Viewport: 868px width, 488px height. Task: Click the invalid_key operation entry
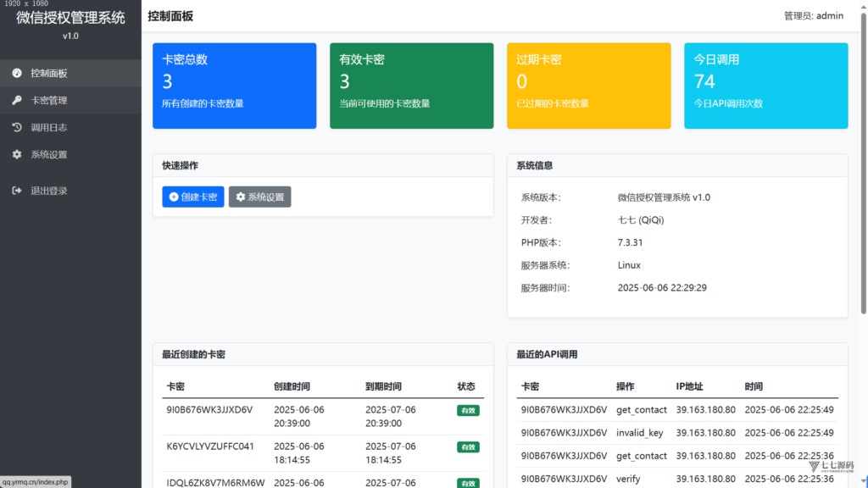[x=640, y=433]
